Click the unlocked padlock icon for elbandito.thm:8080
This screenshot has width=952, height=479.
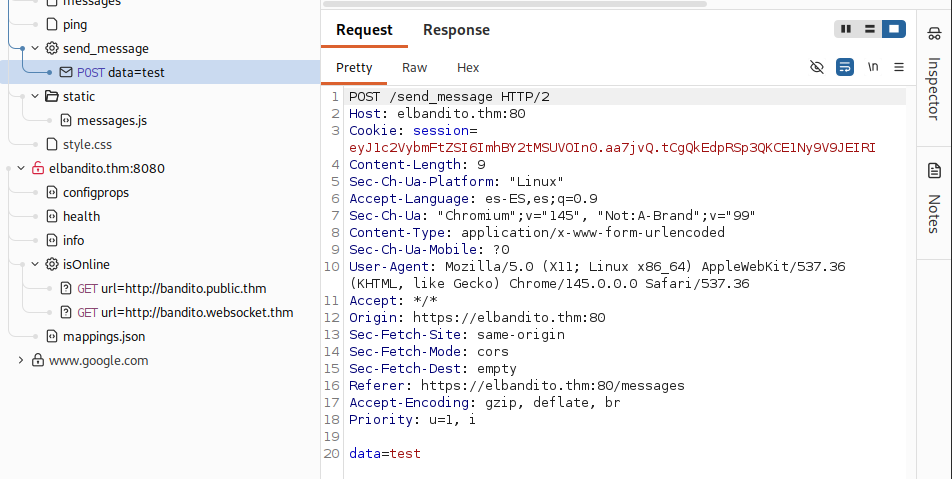click(38, 168)
